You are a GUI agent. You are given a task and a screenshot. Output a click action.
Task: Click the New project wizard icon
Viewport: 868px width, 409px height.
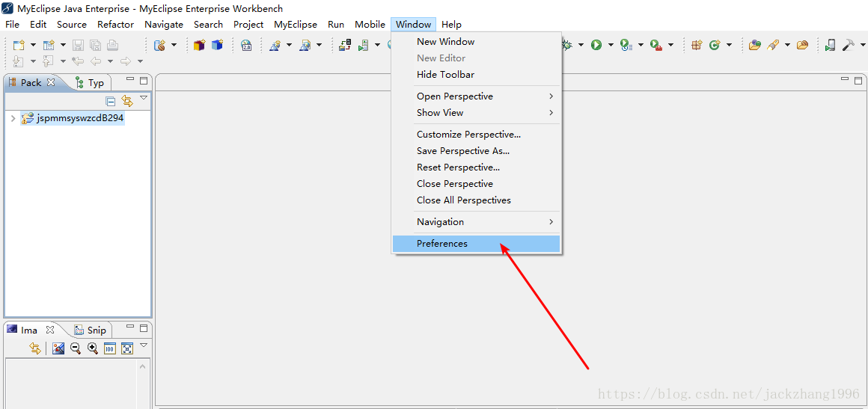pyautogui.click(x=19, y=45)
